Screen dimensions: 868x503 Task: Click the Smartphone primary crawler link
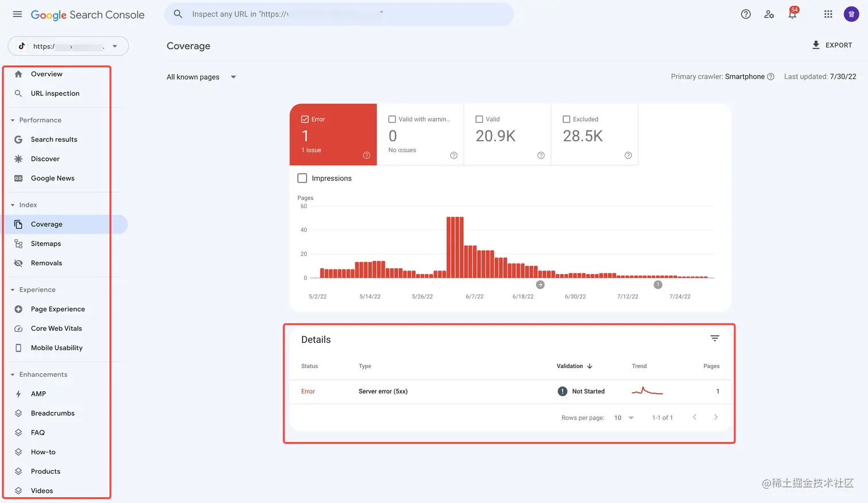click(745, 76)
